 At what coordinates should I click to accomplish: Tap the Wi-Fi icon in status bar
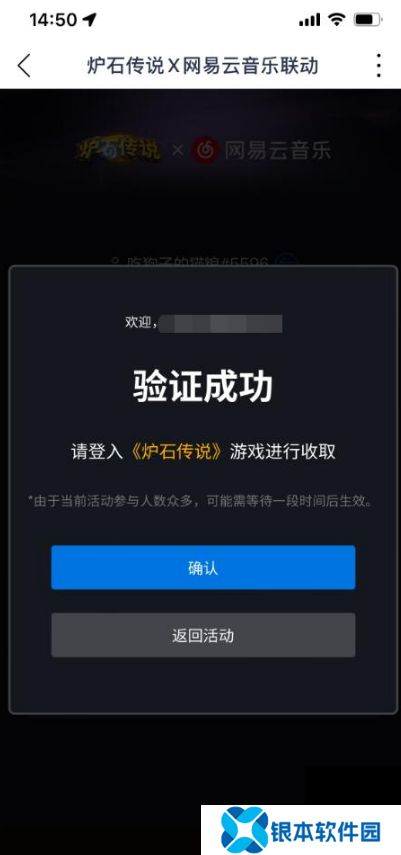coord(337,20)
